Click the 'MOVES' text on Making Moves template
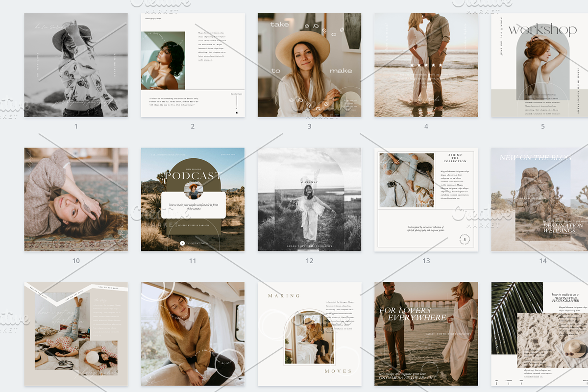 338,371
